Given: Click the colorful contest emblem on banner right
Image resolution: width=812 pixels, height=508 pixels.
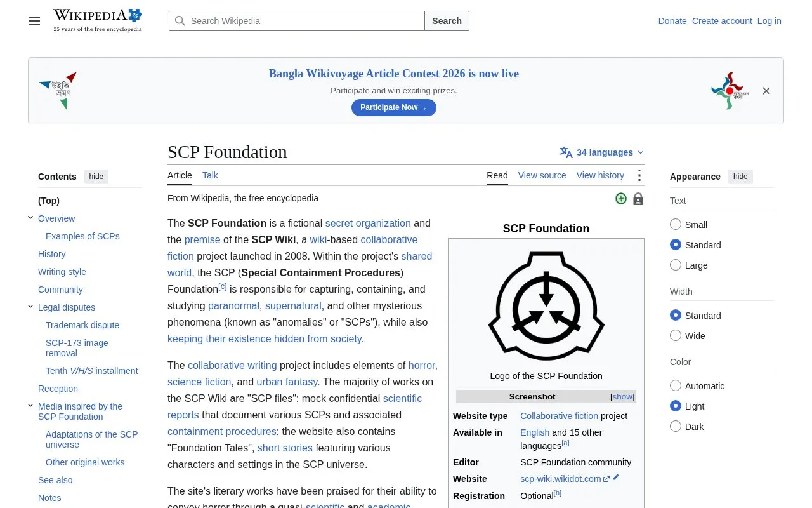Looking at the screenshot, I should pos(730,91).
